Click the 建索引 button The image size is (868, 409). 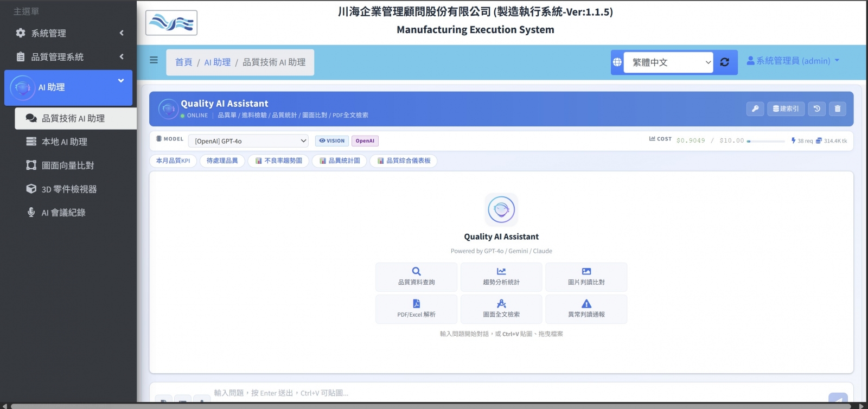coord(786,109)
